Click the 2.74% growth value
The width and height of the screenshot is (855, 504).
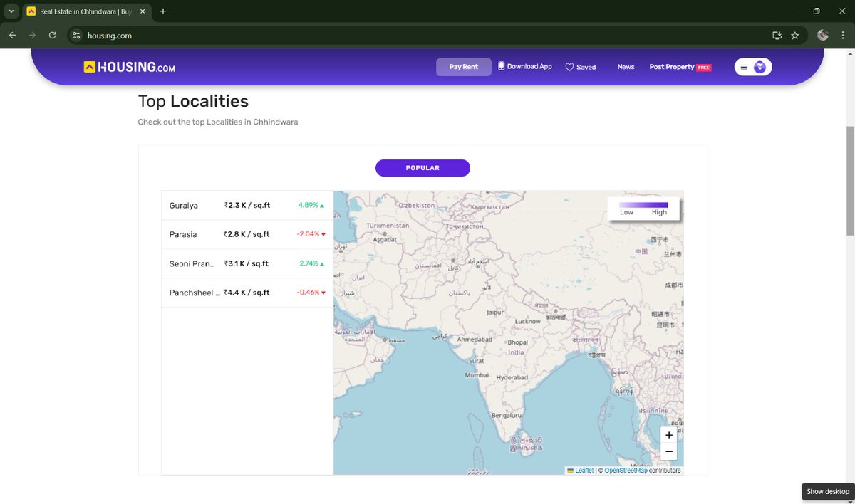pos(309,263)
